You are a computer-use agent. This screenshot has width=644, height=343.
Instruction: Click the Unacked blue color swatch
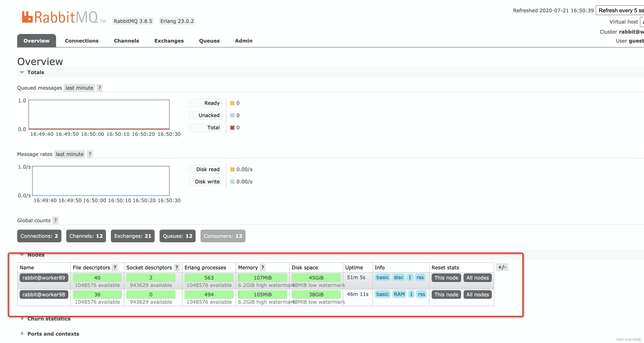(x=232, y=115)
